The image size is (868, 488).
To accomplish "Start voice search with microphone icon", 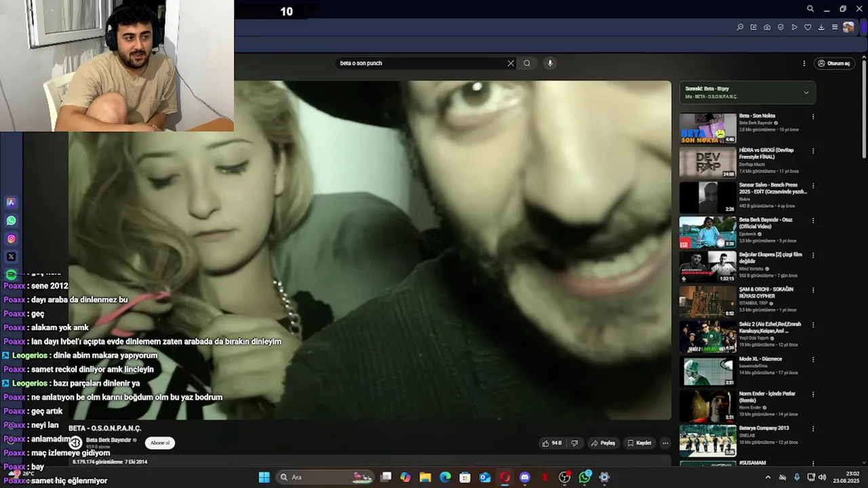I will click(x=550, y=63).
